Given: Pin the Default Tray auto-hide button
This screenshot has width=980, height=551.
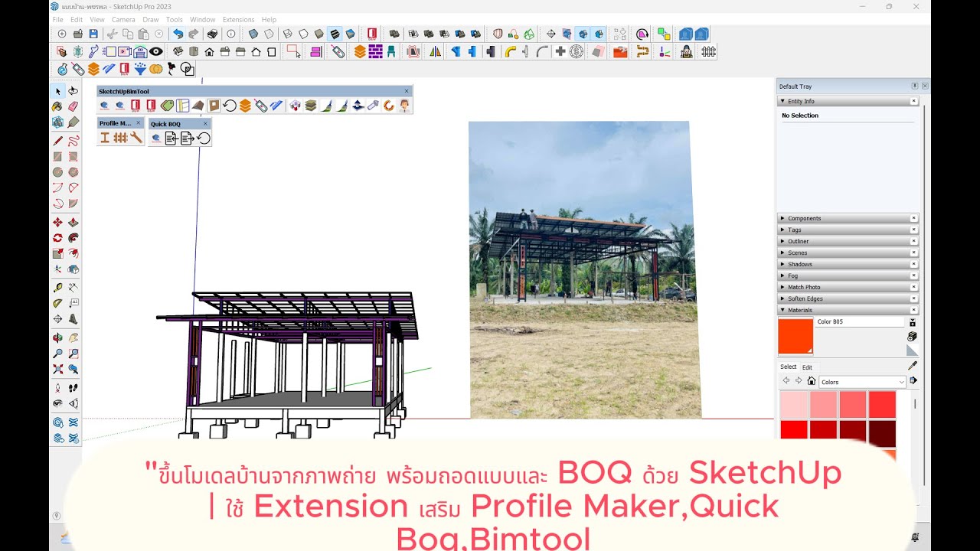Looking at the screenshot, I should pos(914,86).
